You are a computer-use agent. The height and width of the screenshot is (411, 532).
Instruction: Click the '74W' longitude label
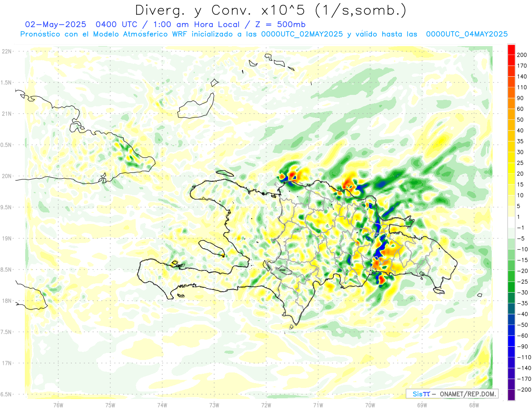point(162,405)
